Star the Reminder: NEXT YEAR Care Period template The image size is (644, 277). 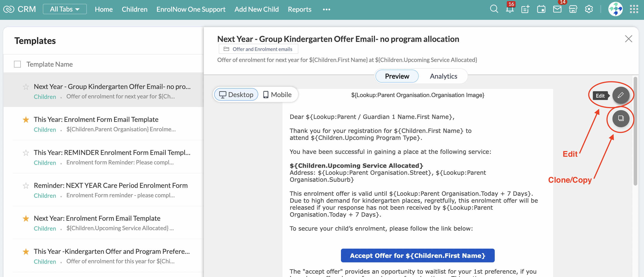[x=26, y=186]
